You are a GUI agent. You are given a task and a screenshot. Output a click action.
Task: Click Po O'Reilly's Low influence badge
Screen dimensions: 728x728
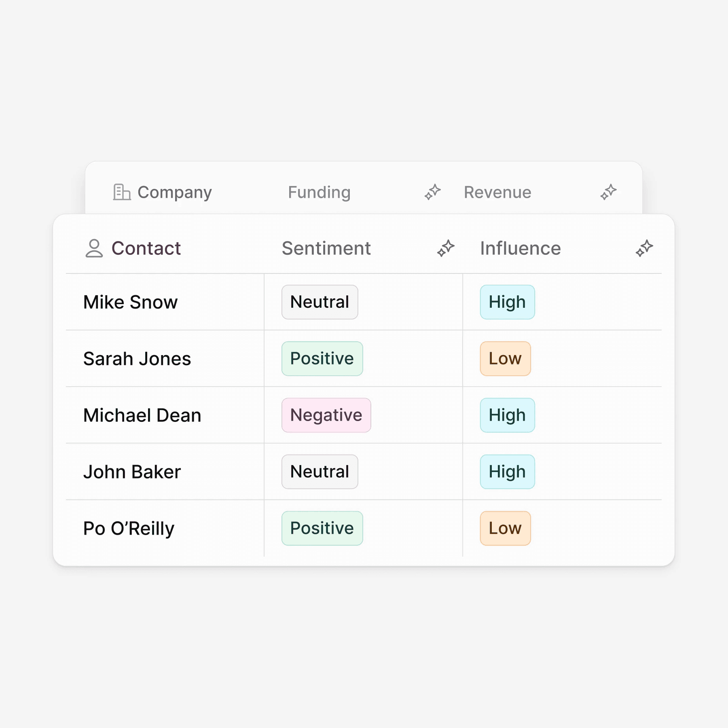pyautogui.click(x=506, y=529)
